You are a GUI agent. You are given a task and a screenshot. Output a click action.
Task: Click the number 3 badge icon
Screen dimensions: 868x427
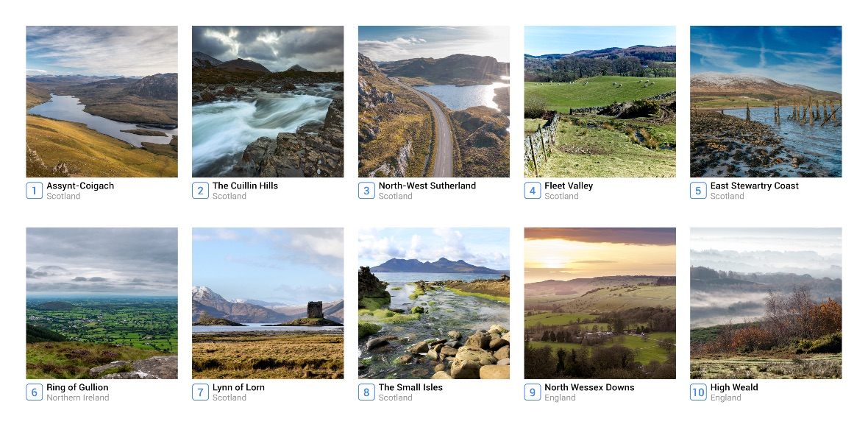(x=366, y=191)
